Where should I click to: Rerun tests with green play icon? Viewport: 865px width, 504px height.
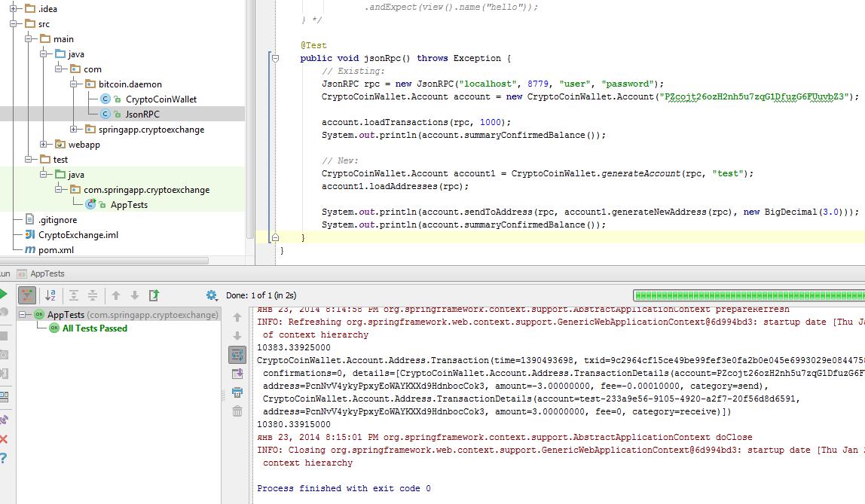3,294
